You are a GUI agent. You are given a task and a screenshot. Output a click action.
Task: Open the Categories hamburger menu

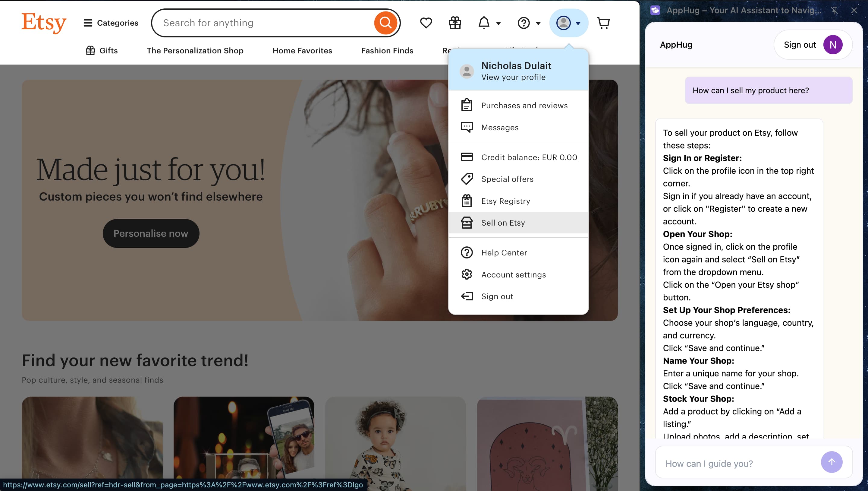tap(111, 23)
